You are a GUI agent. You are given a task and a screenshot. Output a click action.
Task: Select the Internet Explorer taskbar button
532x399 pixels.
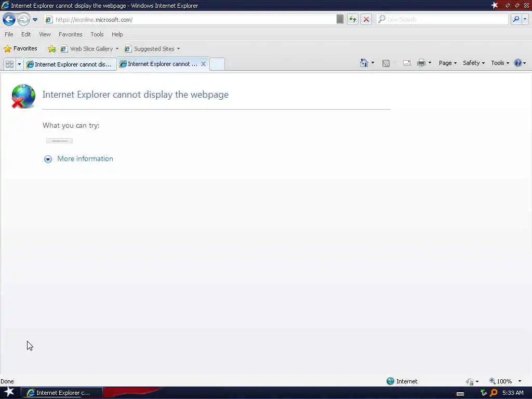62,393
